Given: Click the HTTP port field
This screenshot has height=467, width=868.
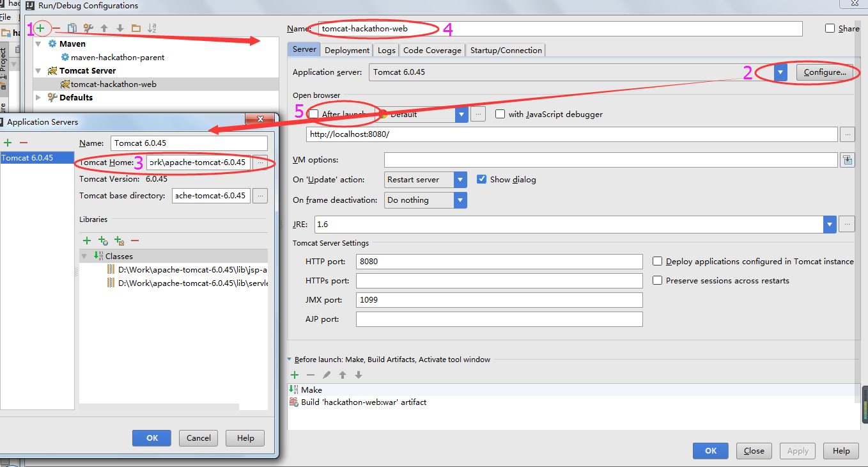Looking at the screenshot, I should pos(499,262).
